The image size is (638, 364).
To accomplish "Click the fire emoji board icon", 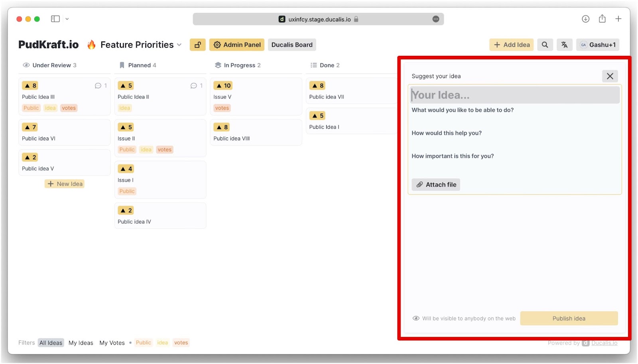I will point(91,45).
